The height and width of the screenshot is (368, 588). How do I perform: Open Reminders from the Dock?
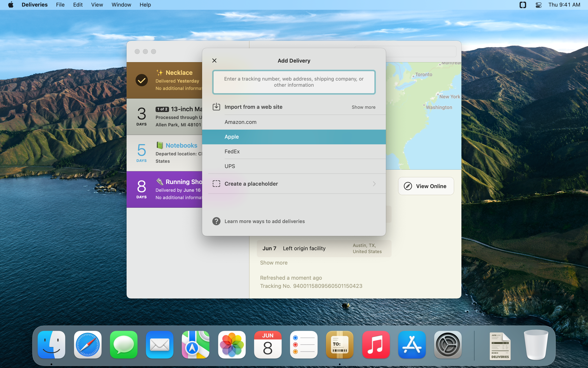coord(304,345)
